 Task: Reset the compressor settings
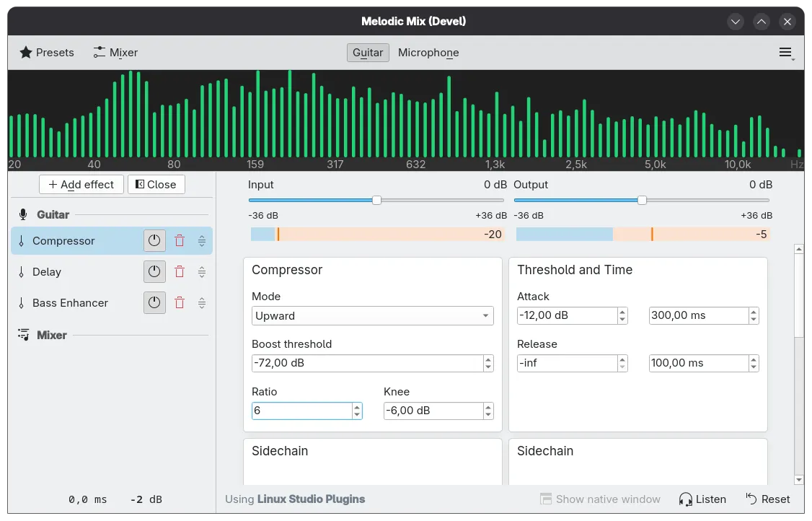768,499
